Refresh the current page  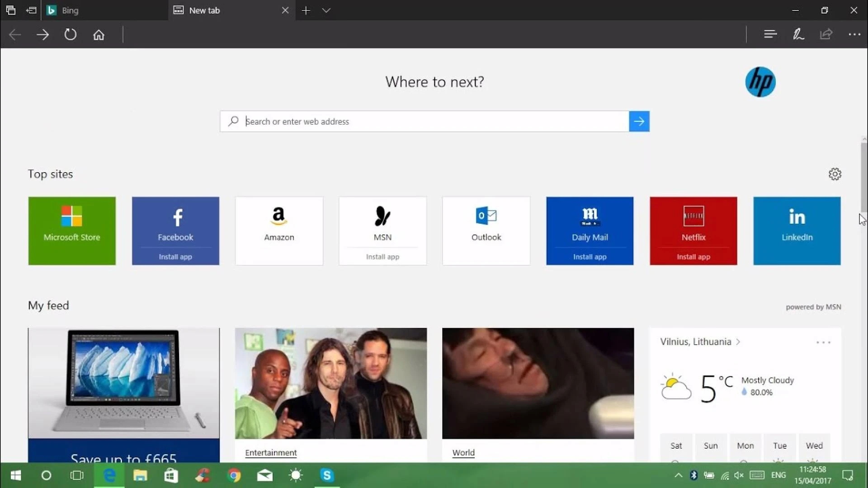[x=71, y=35]
